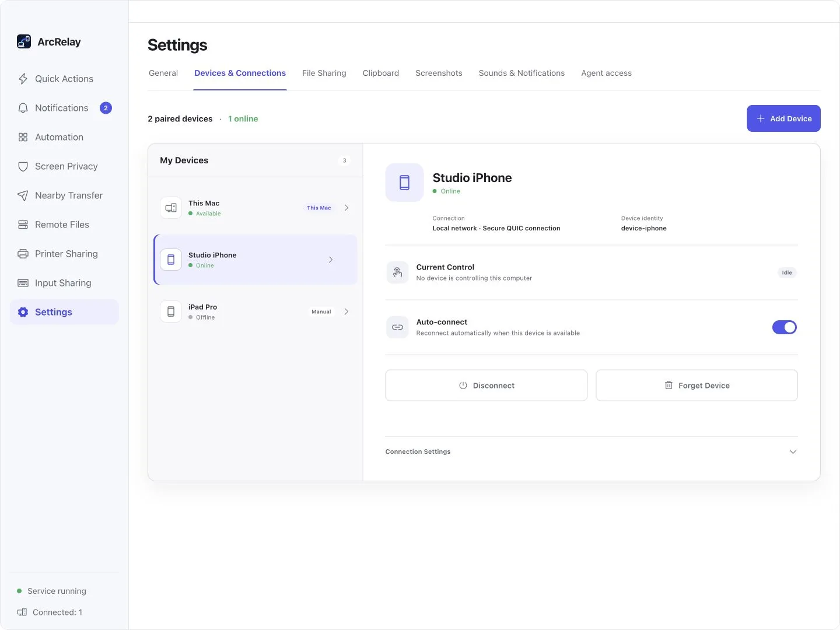Image resolution: width=840 pixels, height=630 pixels.
Task: Click the Settings gear icon
Action: (x=23, y=312)
